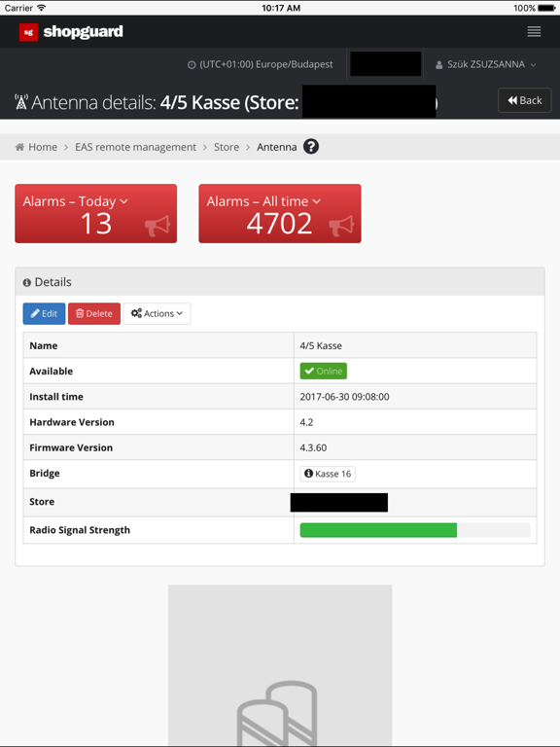Click the Radio Signal Strength progress bar
Viewport: 560px width, 747px height.
[415, 530]
